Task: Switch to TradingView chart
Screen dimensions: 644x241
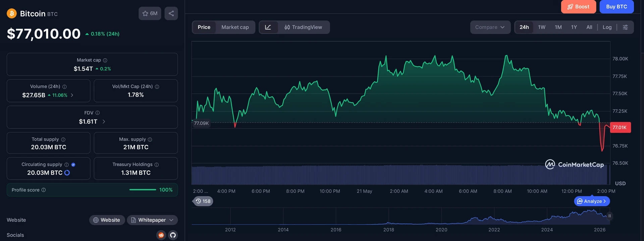Action: tap(304, 27)
